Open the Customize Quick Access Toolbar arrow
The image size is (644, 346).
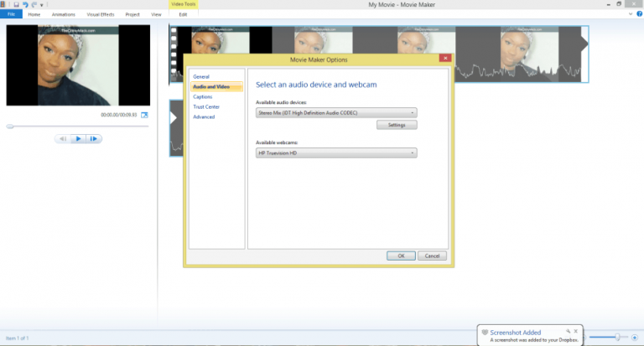pyautogui.click(x=41, y=5)
